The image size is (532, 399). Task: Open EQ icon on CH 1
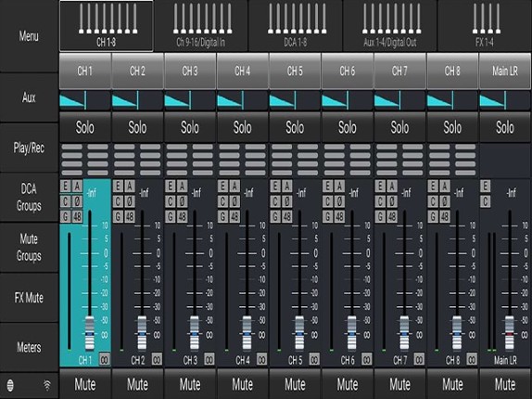(66, 187)
